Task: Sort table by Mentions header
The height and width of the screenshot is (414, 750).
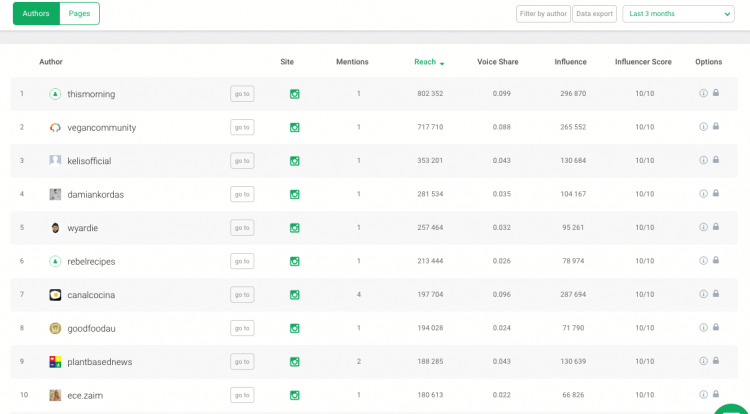Action: 352,62
